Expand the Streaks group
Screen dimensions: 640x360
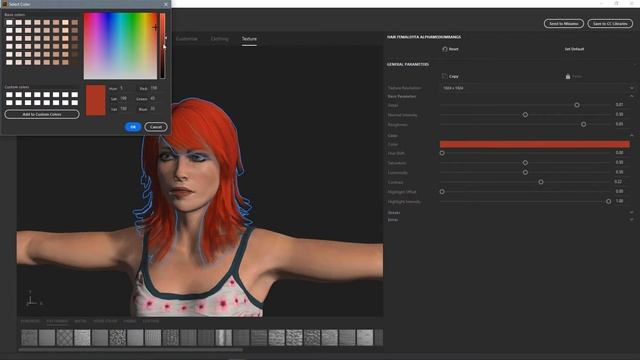[632, 212]
